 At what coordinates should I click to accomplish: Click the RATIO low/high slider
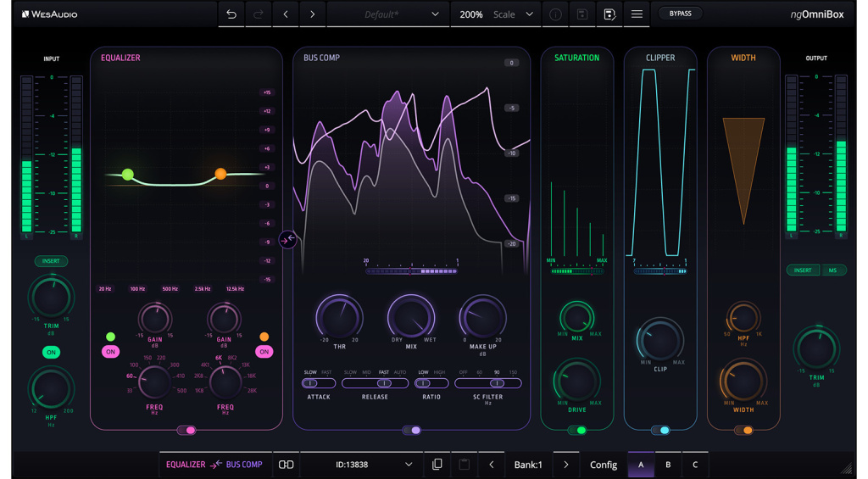(x=431, y=383)
